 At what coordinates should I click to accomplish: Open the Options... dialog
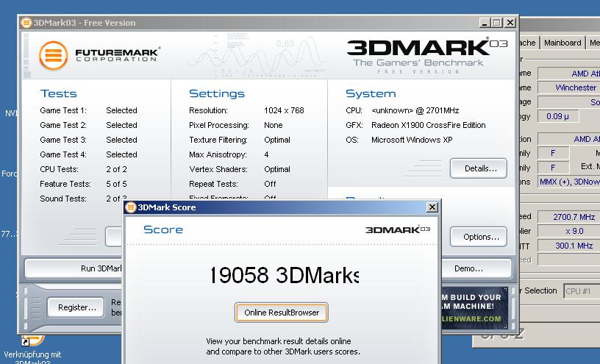pyautogui.click(x=479, y=237)
